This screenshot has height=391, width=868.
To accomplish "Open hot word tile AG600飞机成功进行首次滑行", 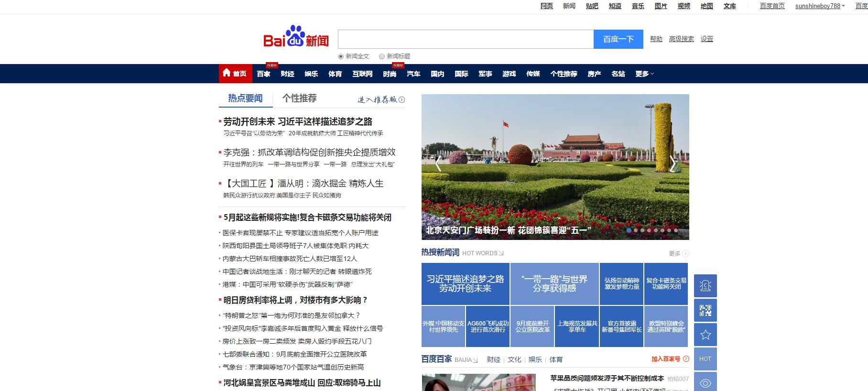I will point(488,326).
